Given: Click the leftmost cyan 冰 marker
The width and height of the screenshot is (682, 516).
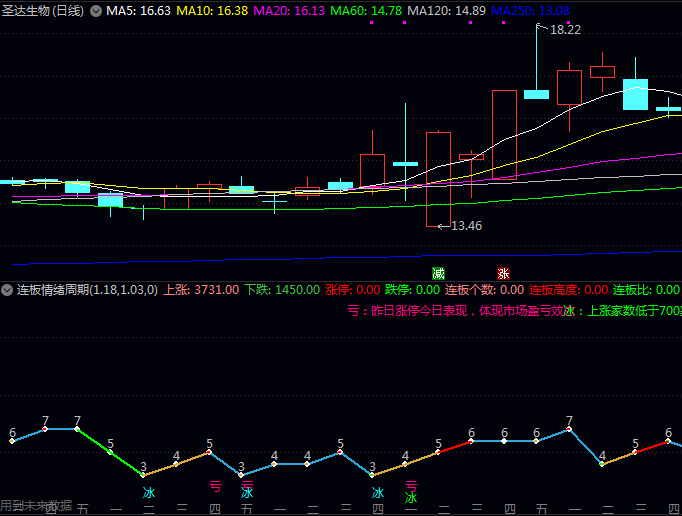Looking at the screenshot, I should coord(149,493).
